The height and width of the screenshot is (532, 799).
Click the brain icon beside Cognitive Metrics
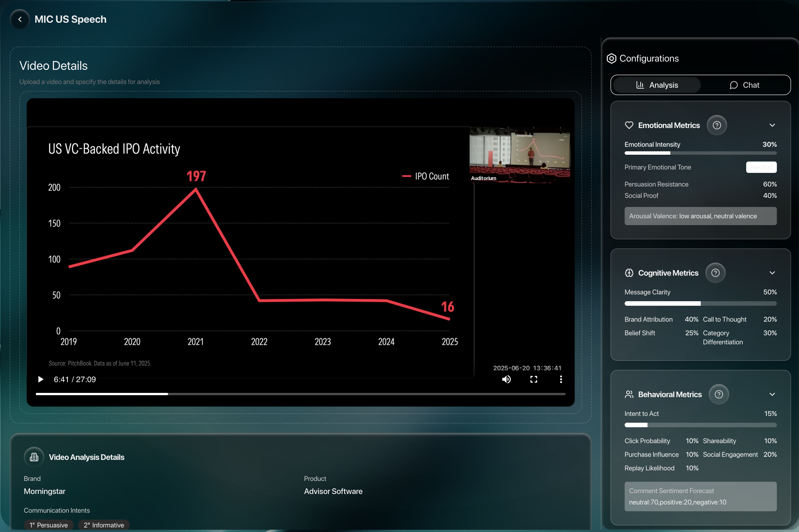[630, 273]
